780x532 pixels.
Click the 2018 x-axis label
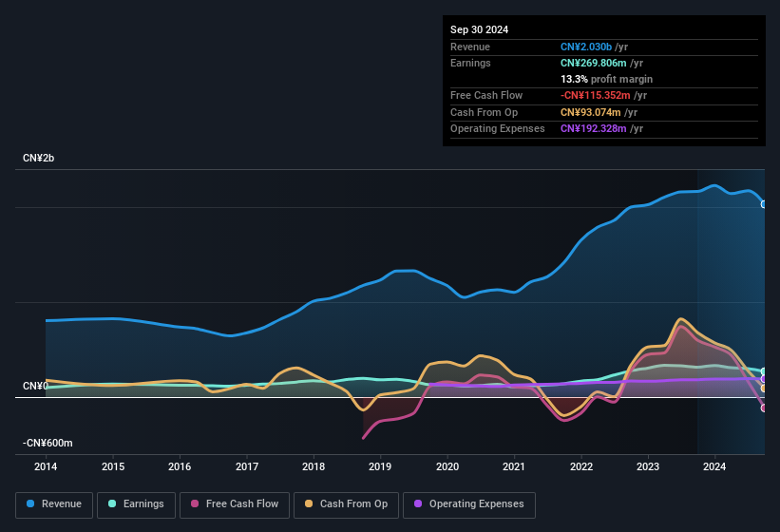pyautogui.click(x=314, y=466)
